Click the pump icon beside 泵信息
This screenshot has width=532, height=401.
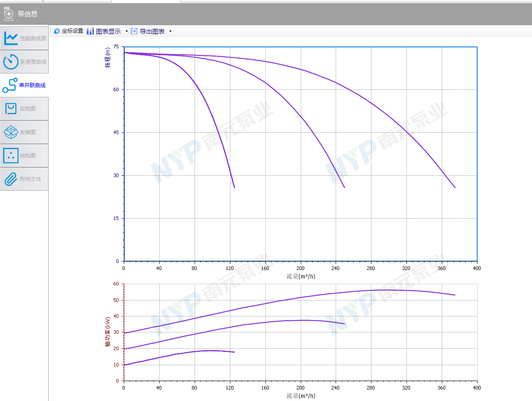(x=8, y=14)
